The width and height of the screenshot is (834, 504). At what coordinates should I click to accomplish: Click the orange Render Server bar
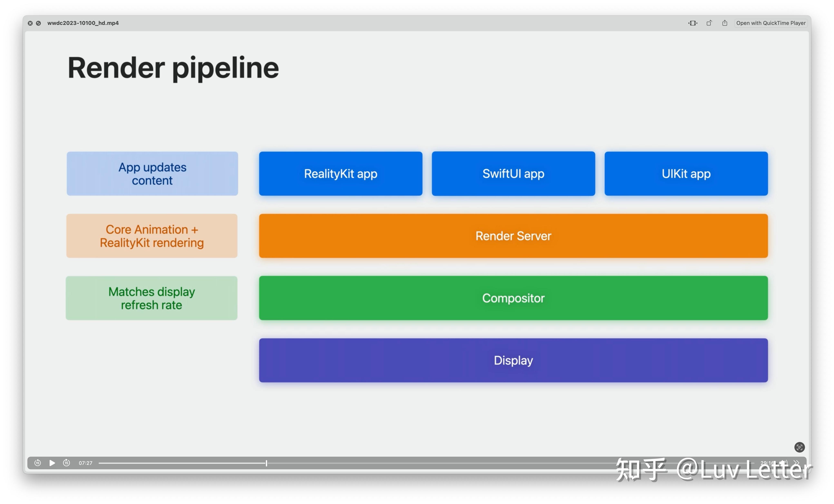(513, 236)
